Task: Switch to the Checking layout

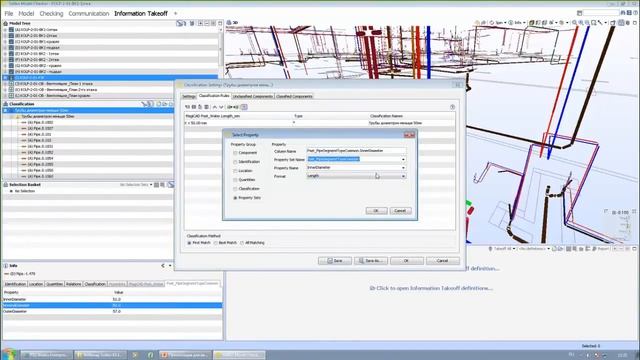Action: pos(51,13)
